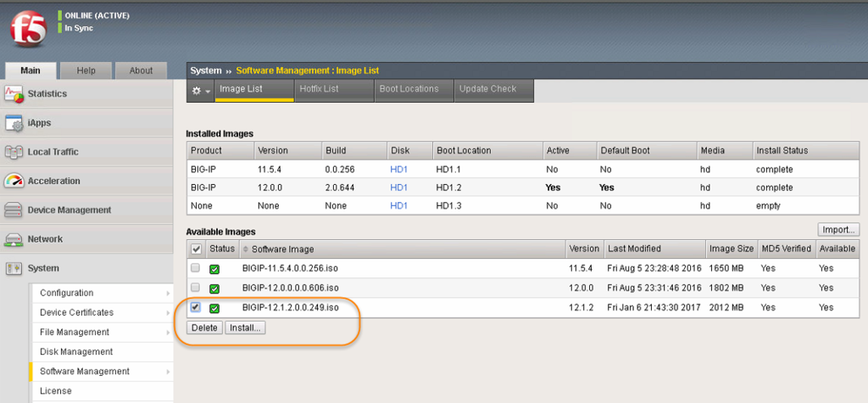Click Status column header
Image resolution: width=868 pixels, height=403 pixels.
[222, 249]
